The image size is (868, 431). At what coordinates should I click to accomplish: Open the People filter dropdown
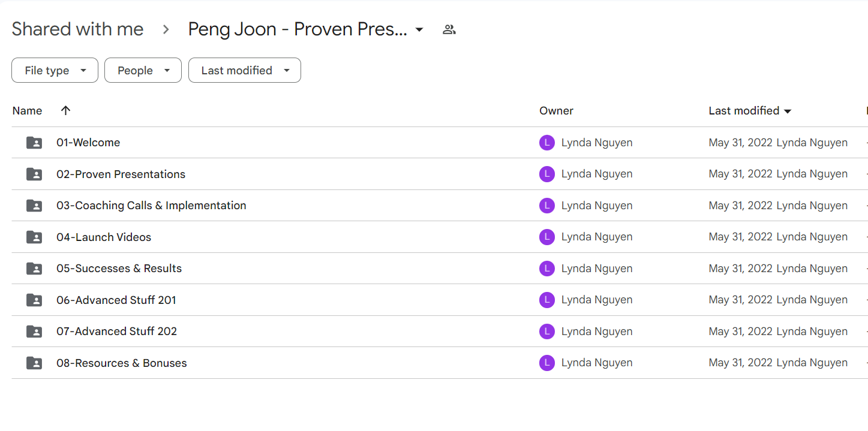[143, 70]
